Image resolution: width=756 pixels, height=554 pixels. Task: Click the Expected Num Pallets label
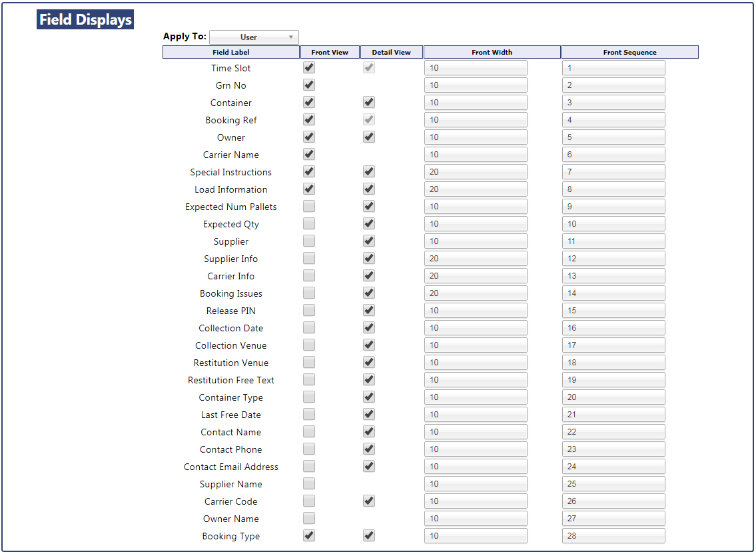point(231,207)
